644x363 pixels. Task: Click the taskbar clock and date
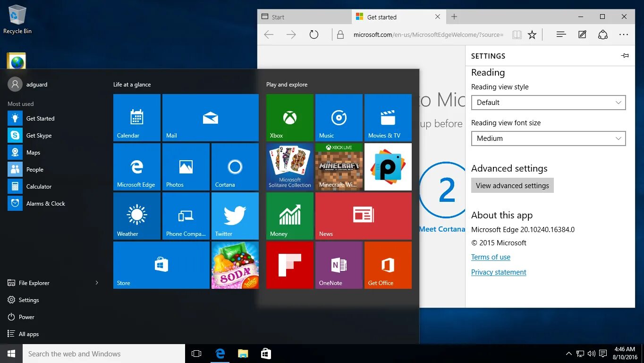click(x=625, y=354)
